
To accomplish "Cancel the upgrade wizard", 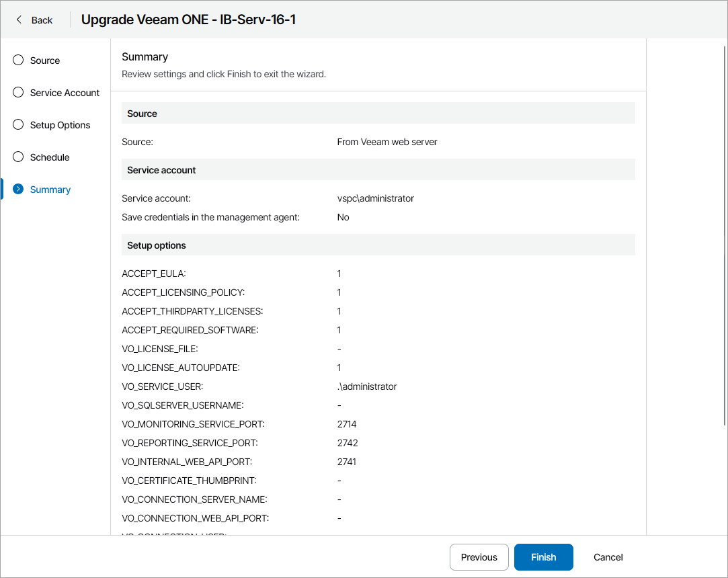I will click(608, 557).
